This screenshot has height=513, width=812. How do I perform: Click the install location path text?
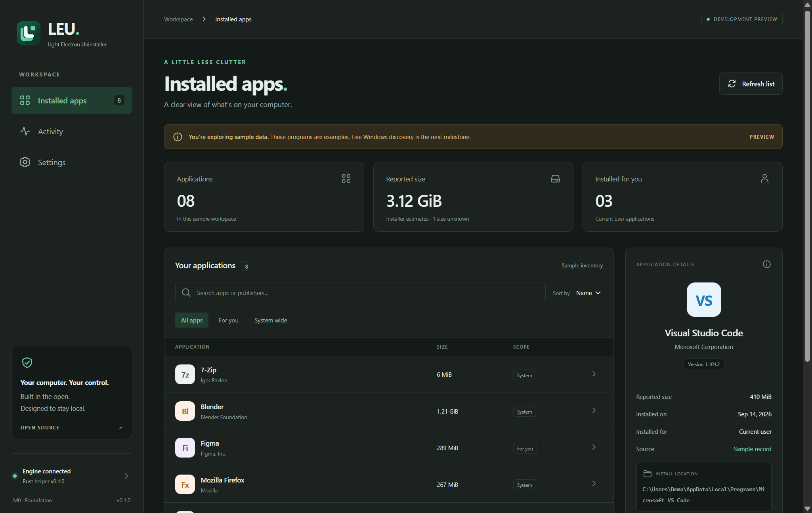tap(703, 495)
